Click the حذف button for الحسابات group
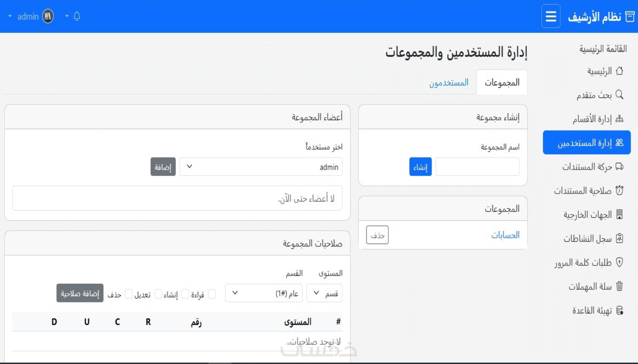The width and height of the screenshot is (638, 364). tap(377, 235)
